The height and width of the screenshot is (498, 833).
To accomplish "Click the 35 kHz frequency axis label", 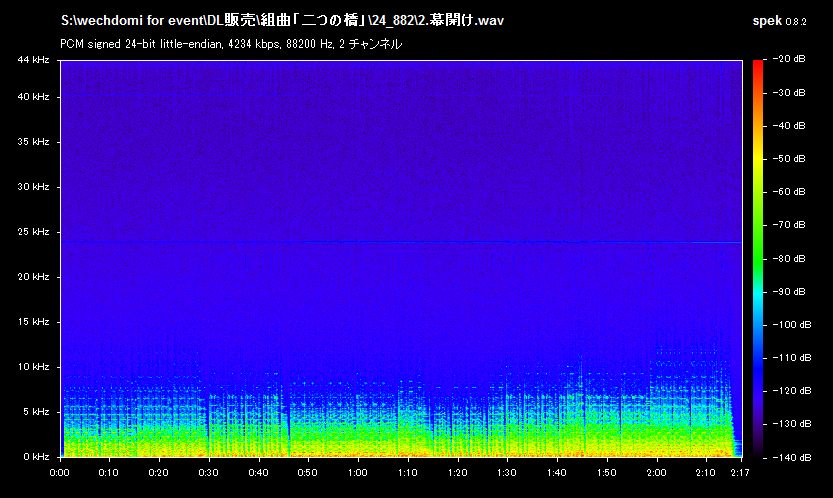I will click(x=33, y=142).
